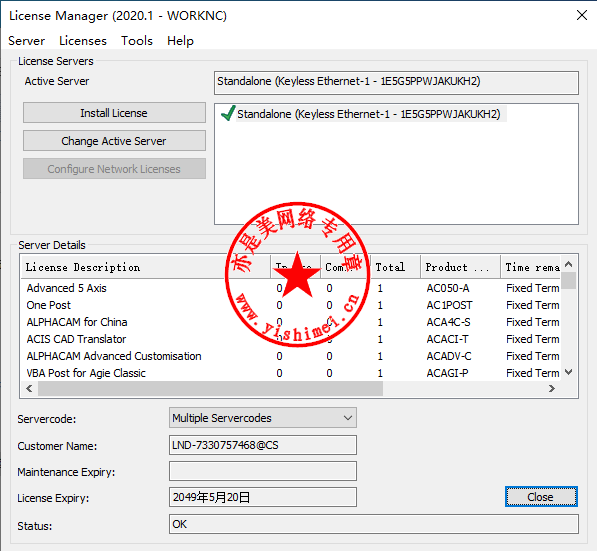Click the horizontal scroll right arrow
The image size is (597, 551).
[x=551, y=388]
